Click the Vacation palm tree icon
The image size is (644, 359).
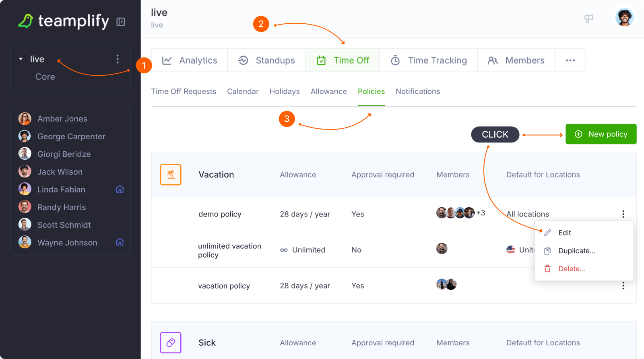point(171,175)
